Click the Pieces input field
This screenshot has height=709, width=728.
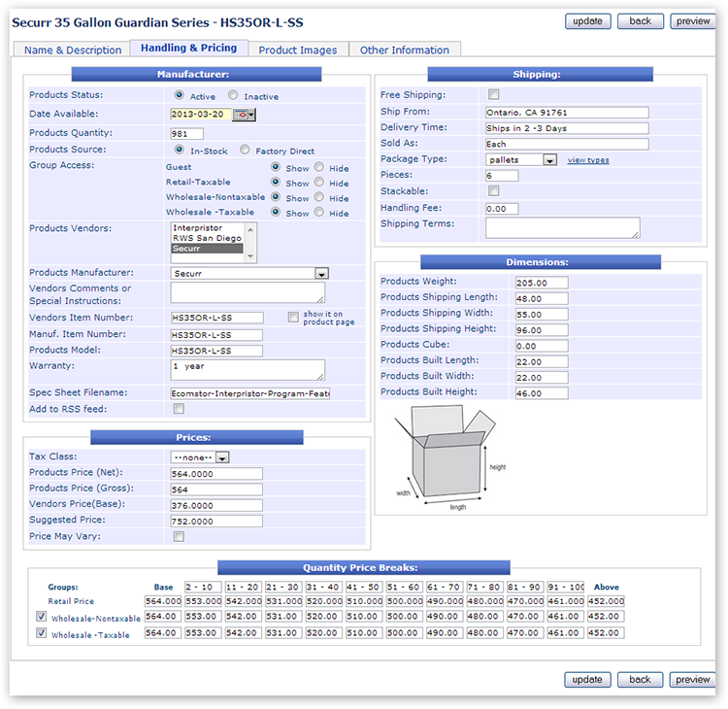point(502,176)
